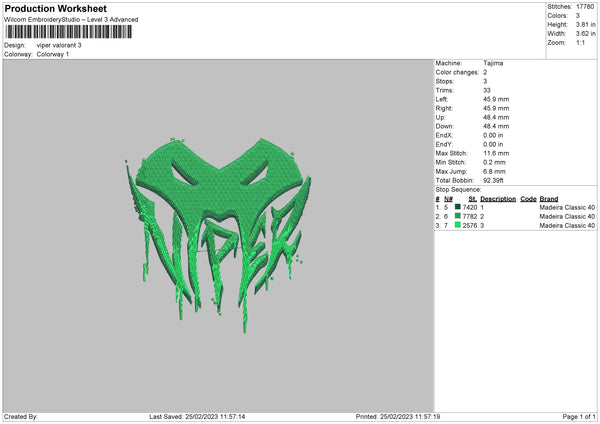Click the Trims value 33
600x424 pixels.
point(487,90)
